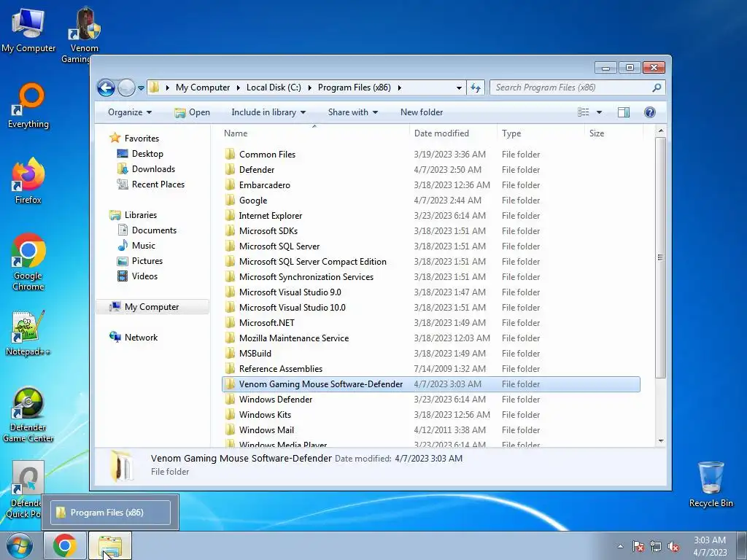Click the search magnifier icon
The height and width of the screenshot is (560, 747).
657,87
